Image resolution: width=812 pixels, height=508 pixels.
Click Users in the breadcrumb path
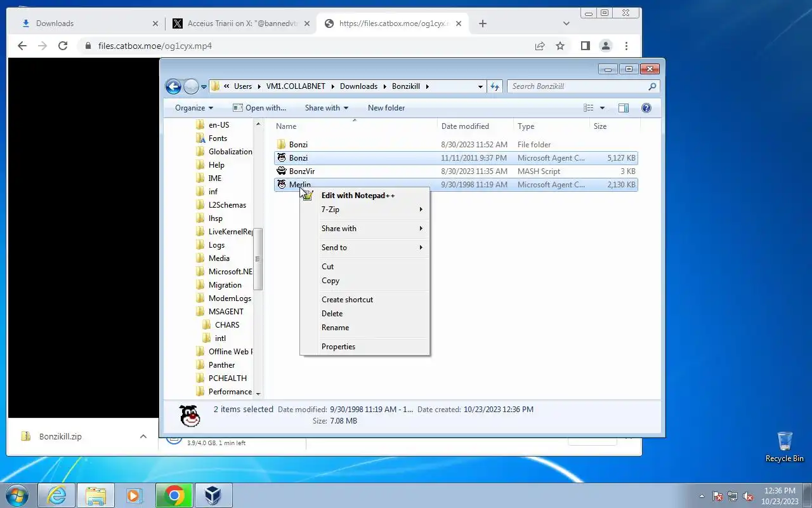point(243,86)
